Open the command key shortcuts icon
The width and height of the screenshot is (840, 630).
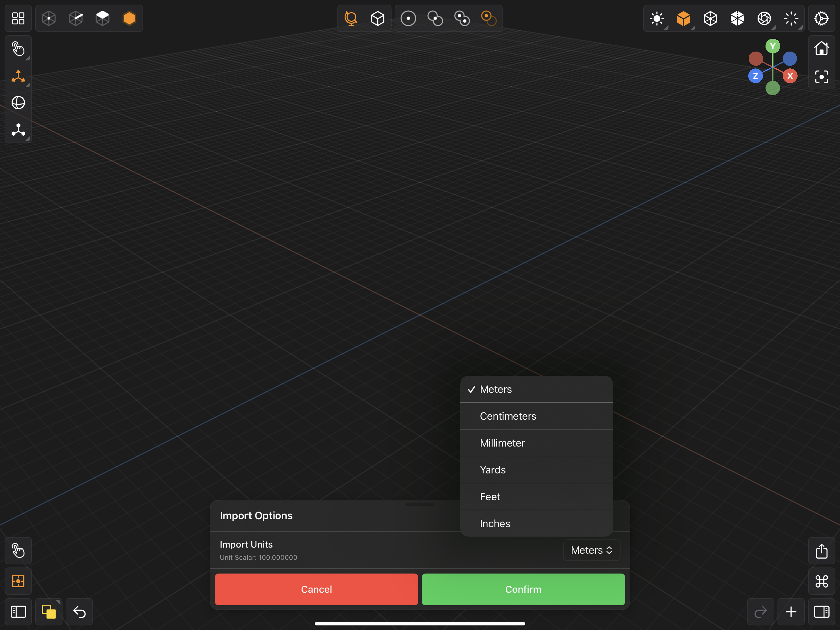click(821, 581)
